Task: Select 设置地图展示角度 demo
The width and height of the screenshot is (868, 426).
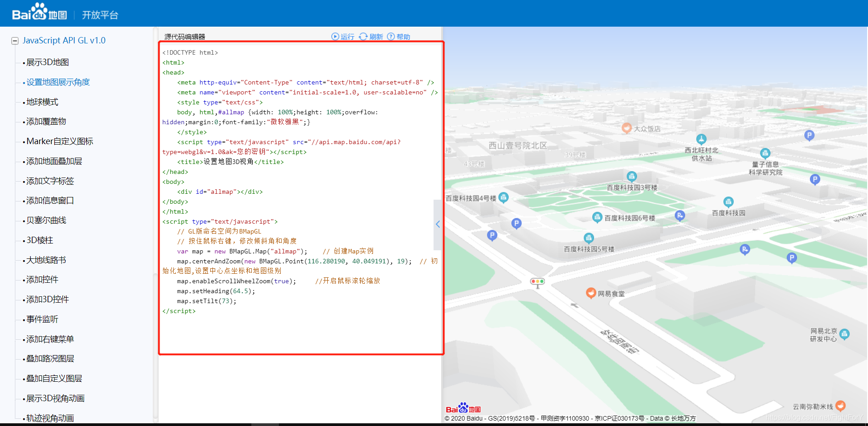Action: click(58, 82)
